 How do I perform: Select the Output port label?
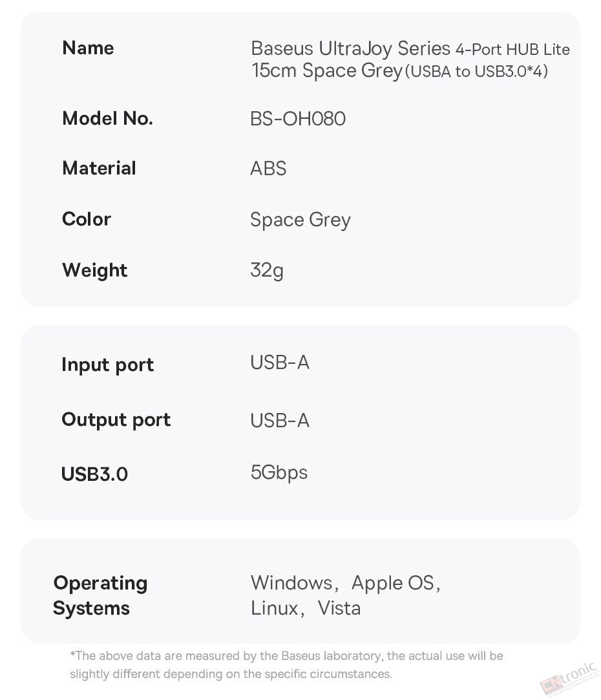click(116, 420)
